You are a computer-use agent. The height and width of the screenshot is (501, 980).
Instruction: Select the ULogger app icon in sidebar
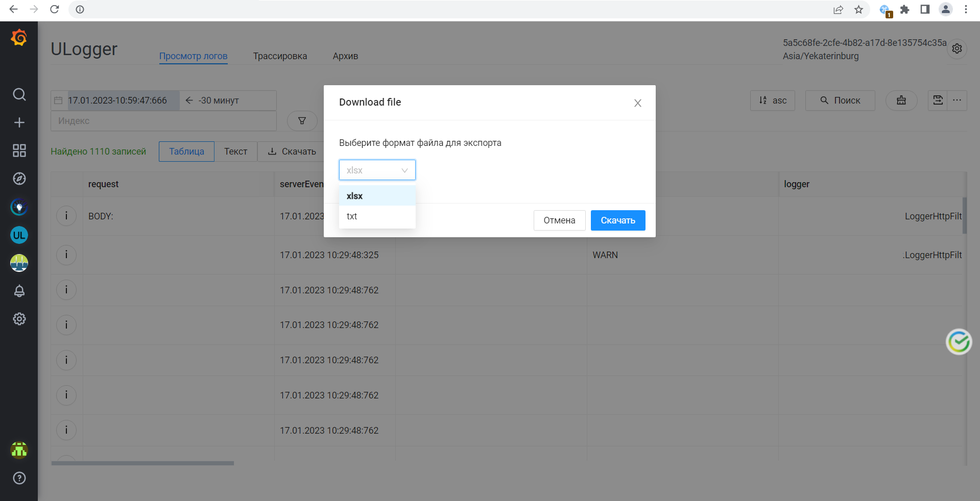click(x=19, y=235)
